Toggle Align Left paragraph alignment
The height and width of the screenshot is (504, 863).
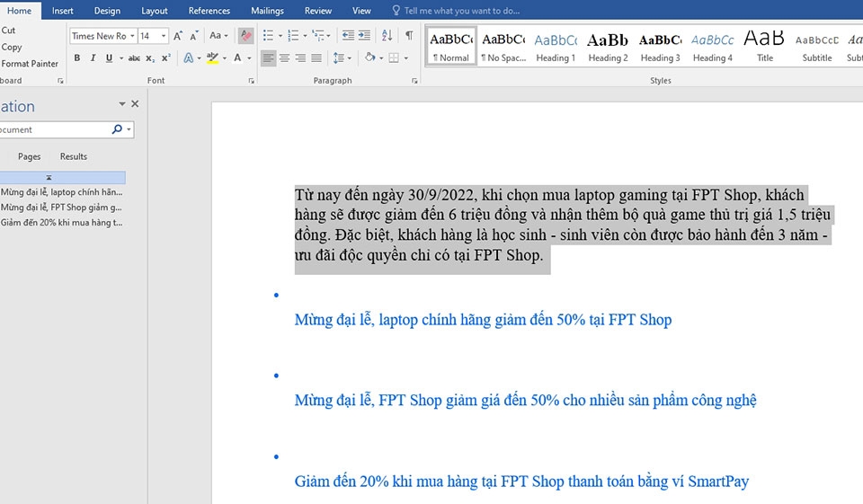click(x=268, y=57)
